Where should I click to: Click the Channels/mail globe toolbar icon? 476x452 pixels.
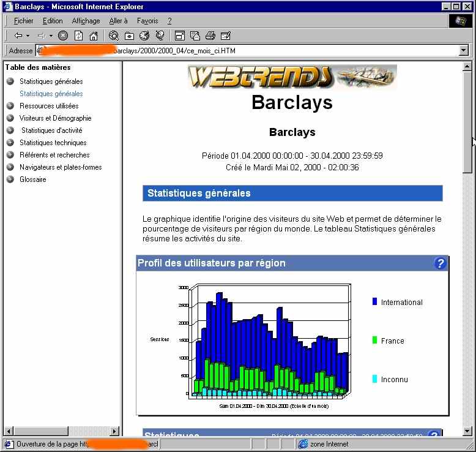pos(160,36)
